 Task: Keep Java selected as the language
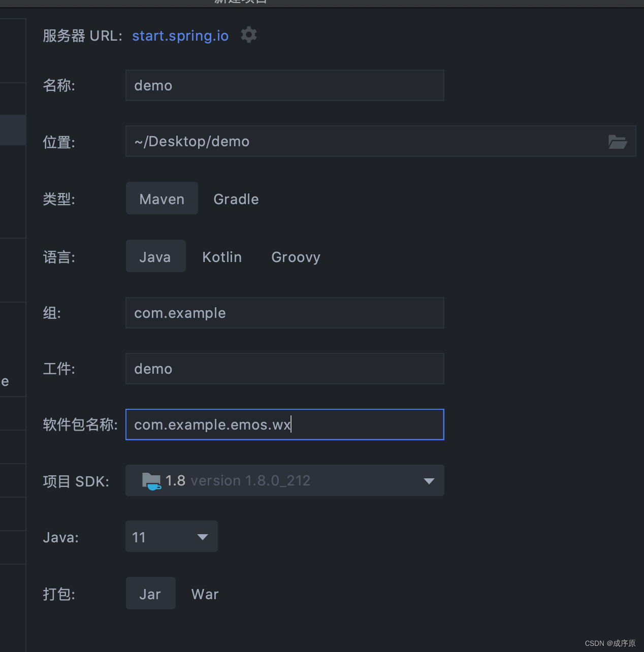(155, 256)
